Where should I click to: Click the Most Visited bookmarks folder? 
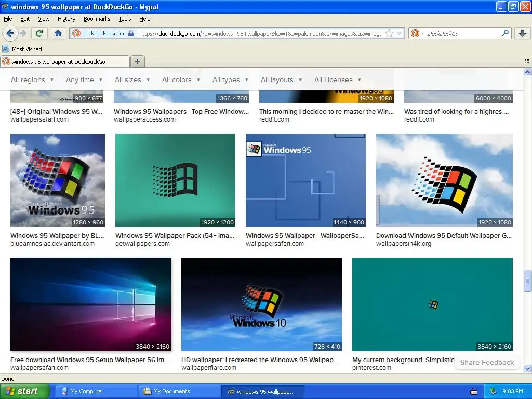[22, 49]
